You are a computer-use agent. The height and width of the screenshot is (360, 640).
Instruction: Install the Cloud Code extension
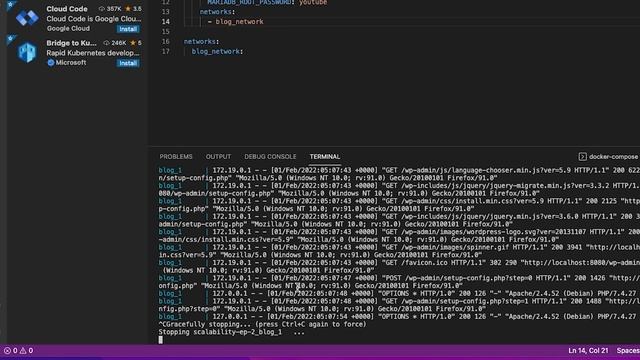click(x=128, y=29)
